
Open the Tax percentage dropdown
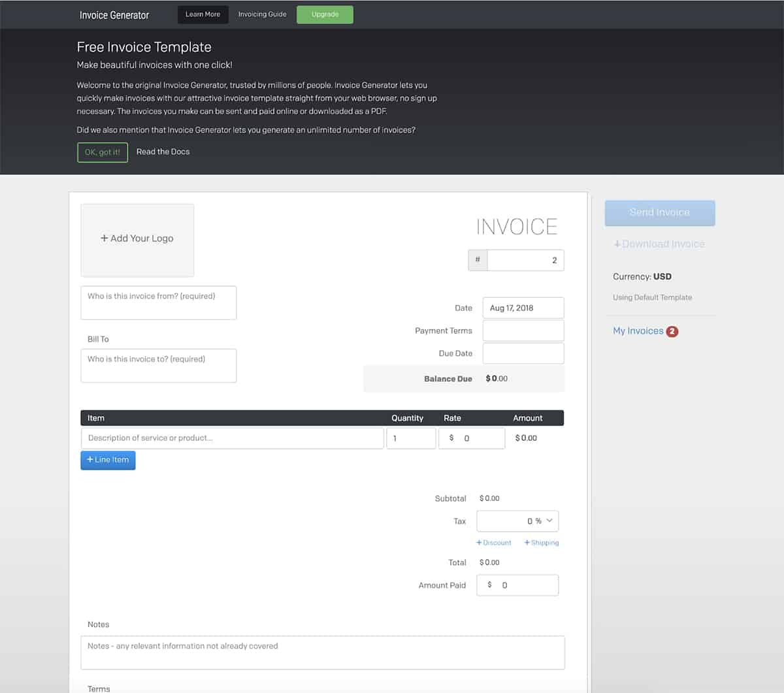[x=517, y=521]
